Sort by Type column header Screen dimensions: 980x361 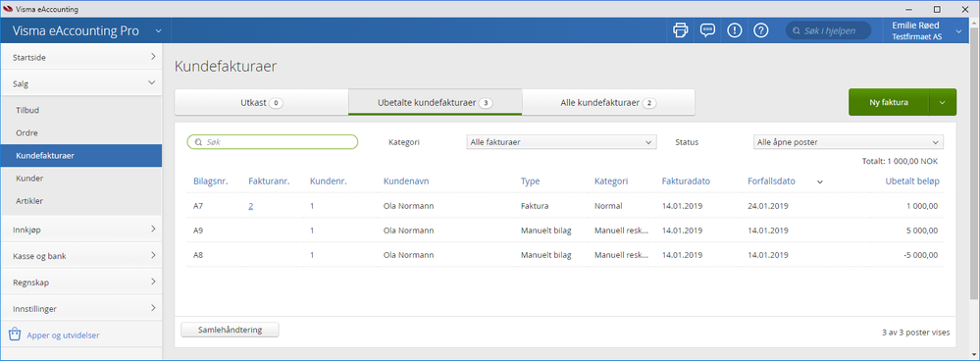(x=530, y=181)
